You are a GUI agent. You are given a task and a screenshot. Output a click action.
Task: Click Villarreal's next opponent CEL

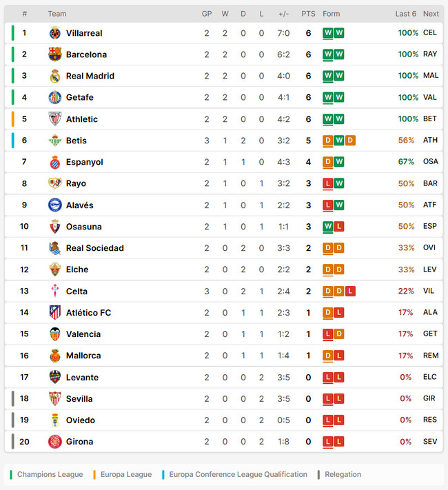[x=430, y=33]
